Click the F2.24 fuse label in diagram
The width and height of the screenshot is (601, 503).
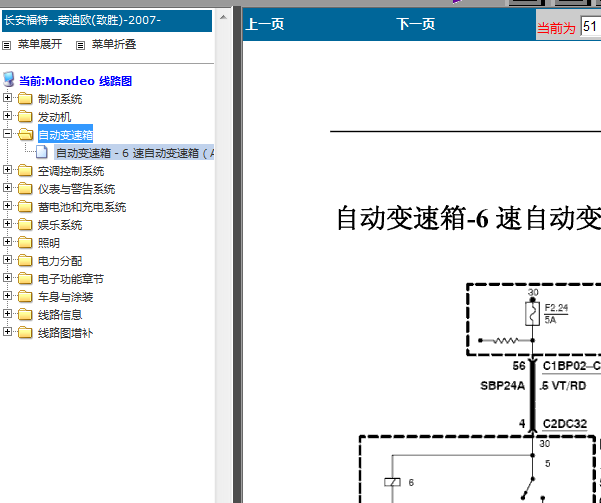click(x=556, y=308)
